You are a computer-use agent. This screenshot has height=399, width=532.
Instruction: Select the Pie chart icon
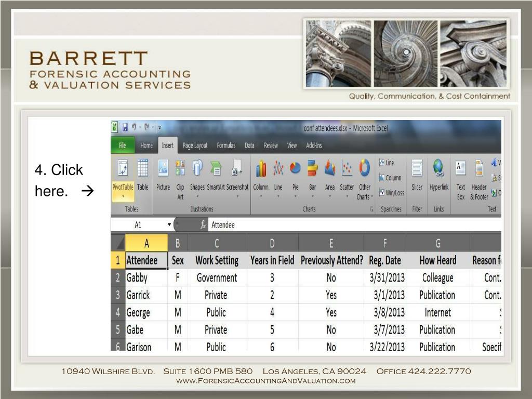point(295,168)
